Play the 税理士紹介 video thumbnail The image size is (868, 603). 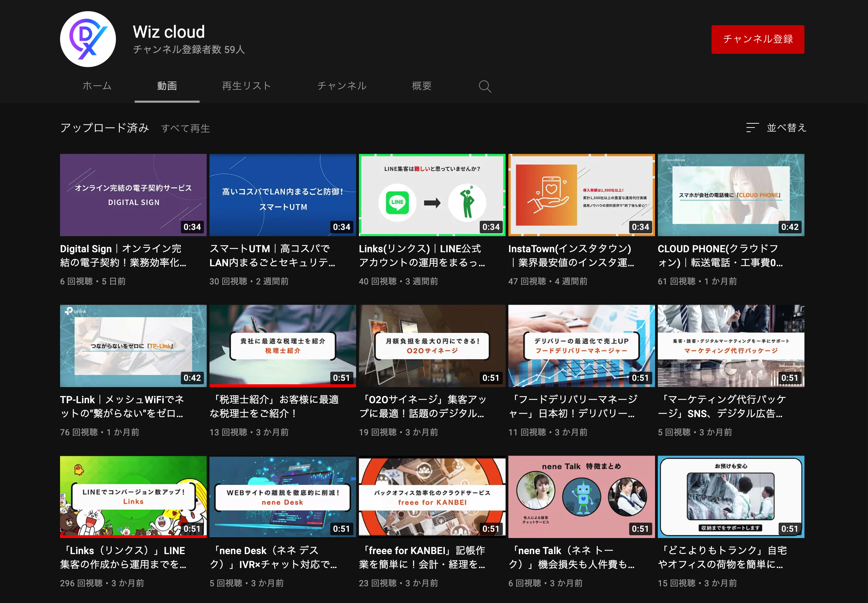tap(283, 346)
